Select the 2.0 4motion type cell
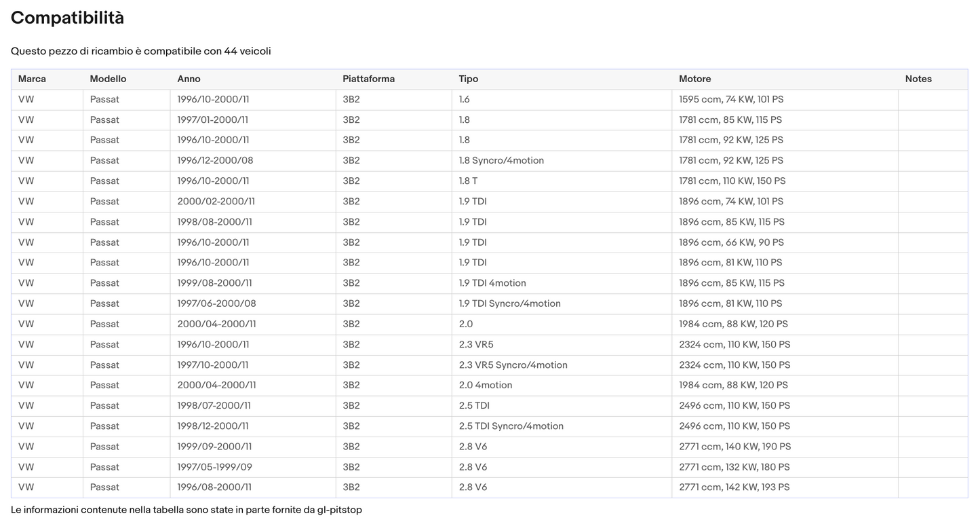Screen dimensions: 980x520 [x=485, y=385]
